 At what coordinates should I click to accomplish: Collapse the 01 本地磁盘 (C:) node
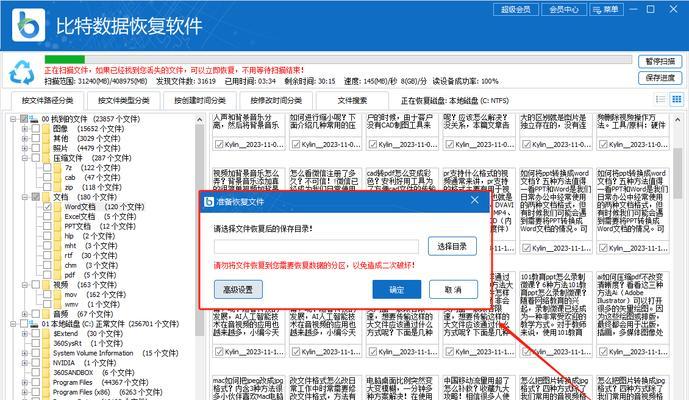(13, 324)
